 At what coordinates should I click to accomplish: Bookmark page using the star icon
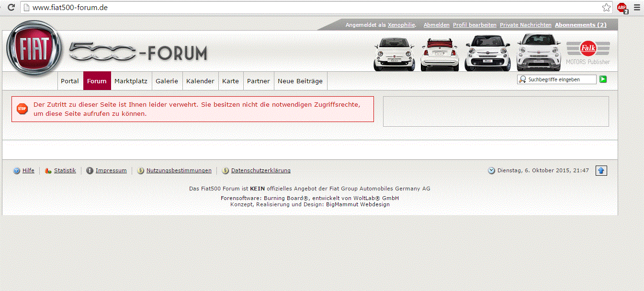(x=606, y=7)
